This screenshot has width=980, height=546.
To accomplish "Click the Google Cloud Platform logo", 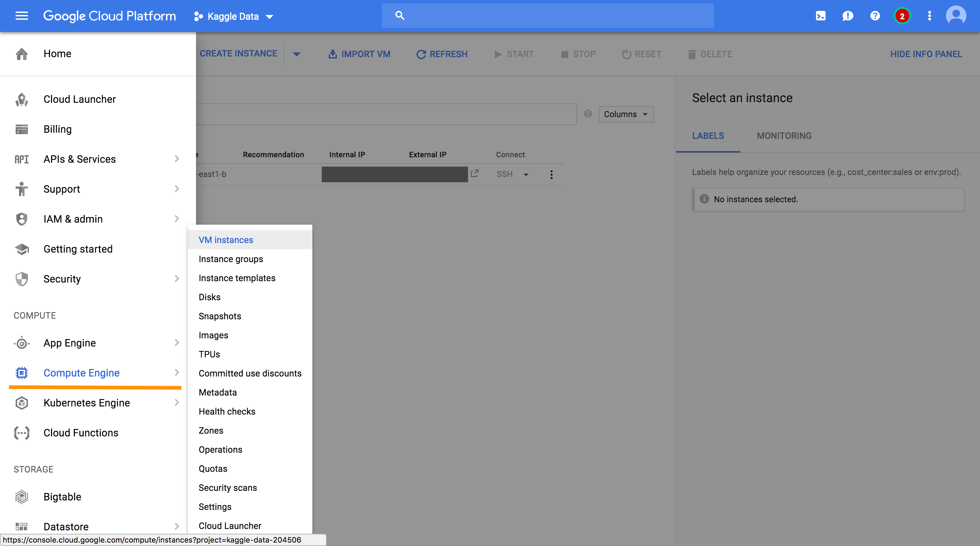I will 110,16.
